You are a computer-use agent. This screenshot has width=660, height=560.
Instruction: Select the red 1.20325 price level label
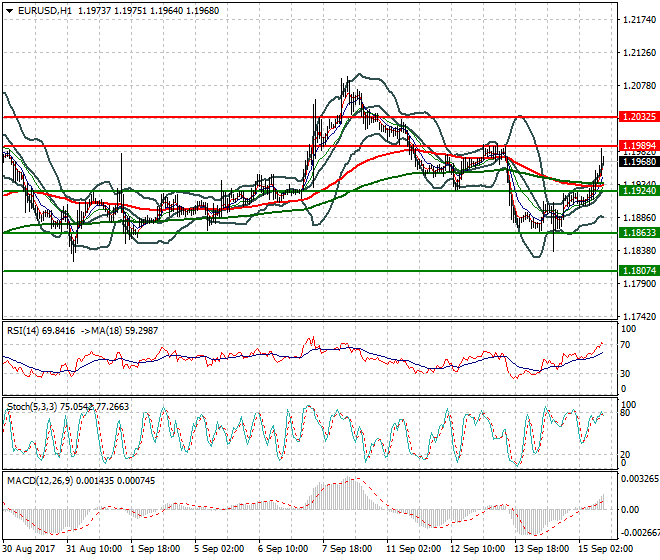[x=639, y=117]
